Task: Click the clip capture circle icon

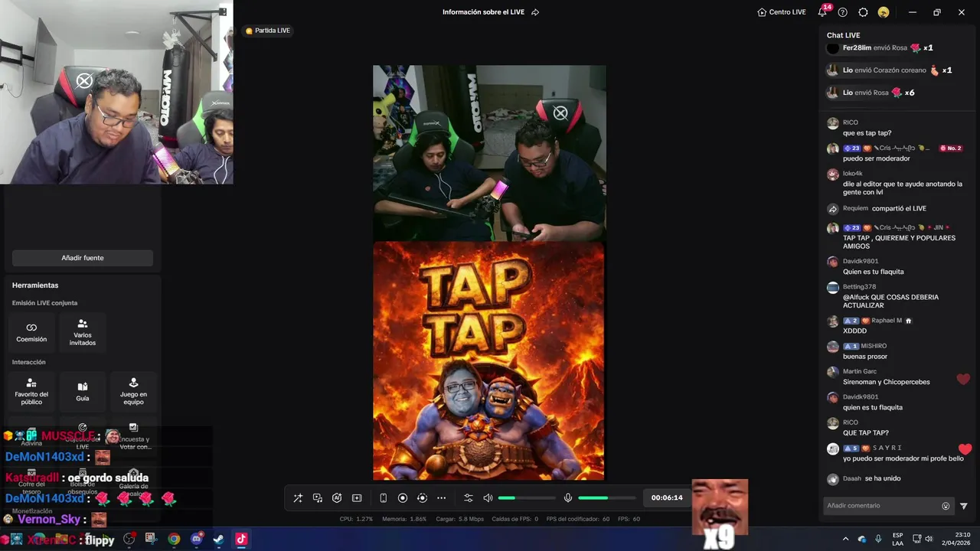Action: tap(422, 498)
